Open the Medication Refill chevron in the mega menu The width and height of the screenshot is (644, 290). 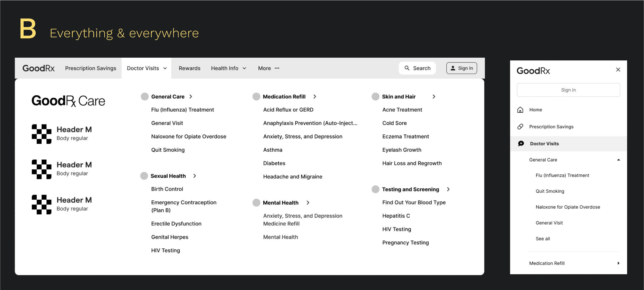pyautogui.click(x=315, y=97)
